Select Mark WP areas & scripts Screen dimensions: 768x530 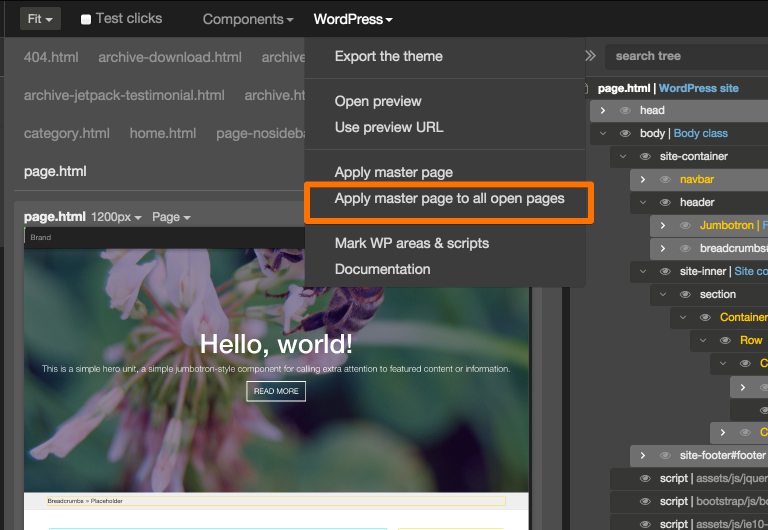click(x=411, y=243)
